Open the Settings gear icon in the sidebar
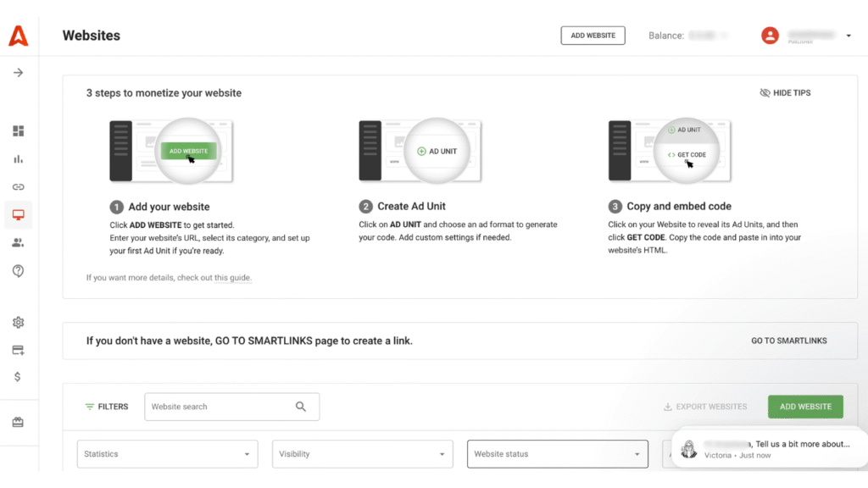 coord(19,323)
